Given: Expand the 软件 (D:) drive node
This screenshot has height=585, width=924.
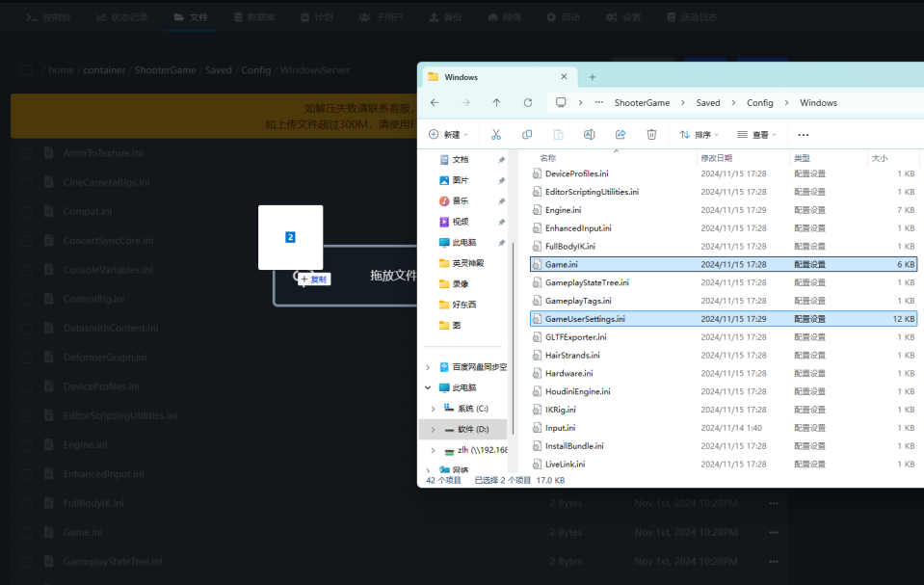Looking at the screenshot, I should [x=434, y=429].
